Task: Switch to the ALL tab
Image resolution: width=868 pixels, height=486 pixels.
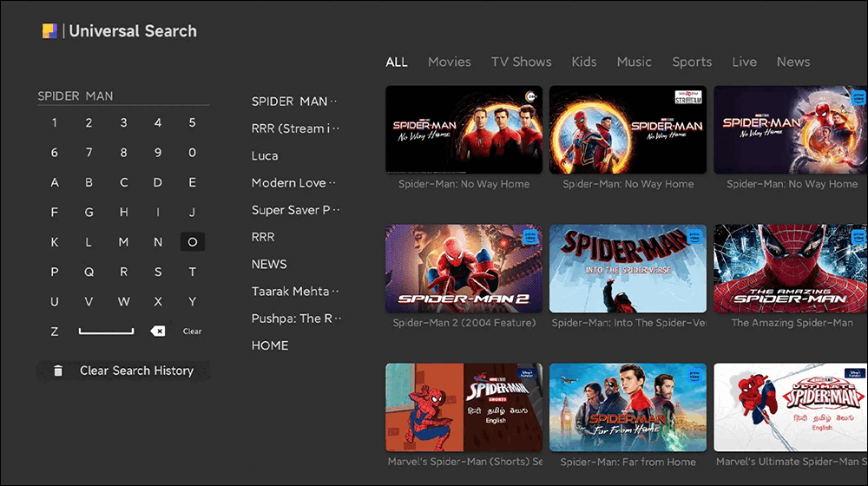Action: tap(397, 62)
